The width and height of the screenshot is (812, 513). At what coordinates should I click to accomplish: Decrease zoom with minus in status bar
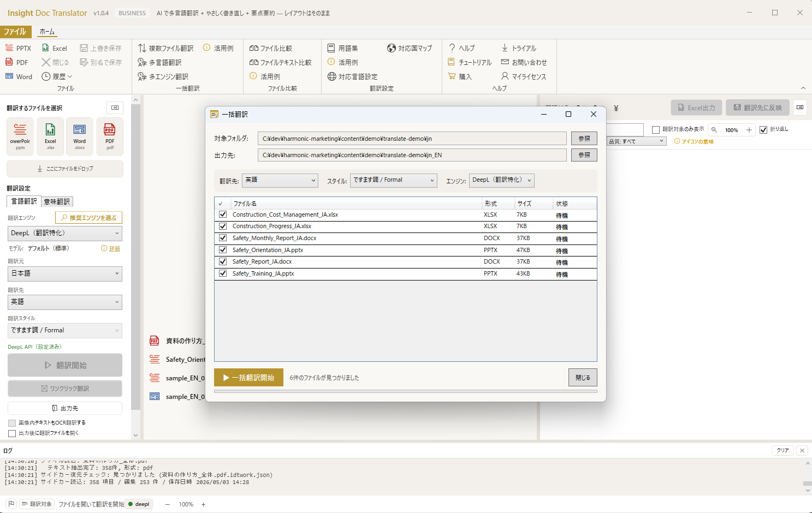tap(167, 504)
